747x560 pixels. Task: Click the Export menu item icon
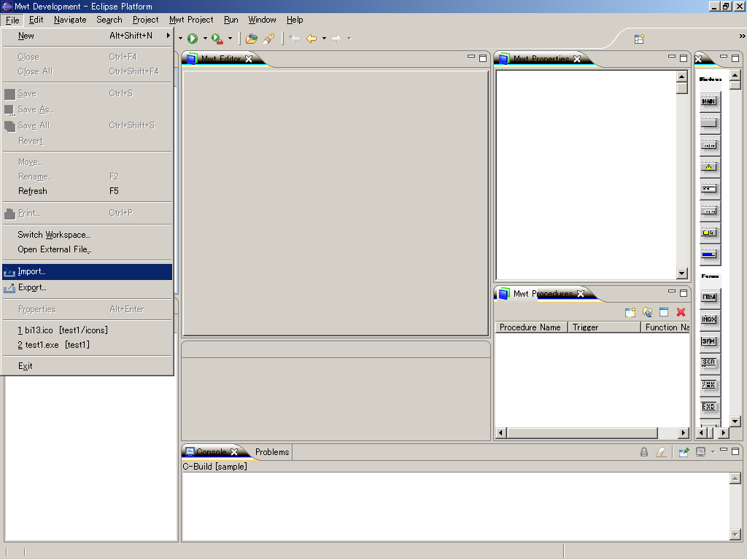tap(9, 288)
